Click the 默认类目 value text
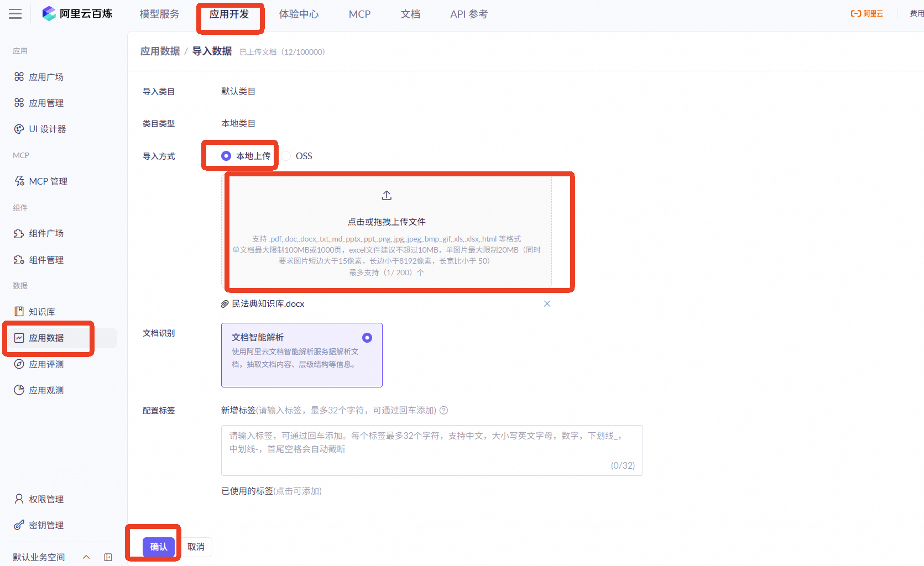Viewport: 924px width, 566px height. tap(238, 91)
